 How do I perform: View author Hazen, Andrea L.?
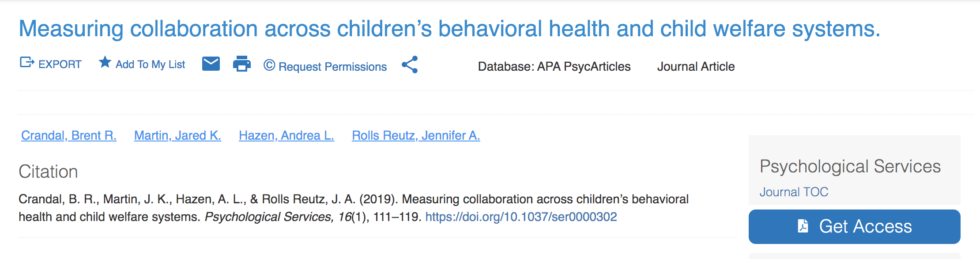286,135
